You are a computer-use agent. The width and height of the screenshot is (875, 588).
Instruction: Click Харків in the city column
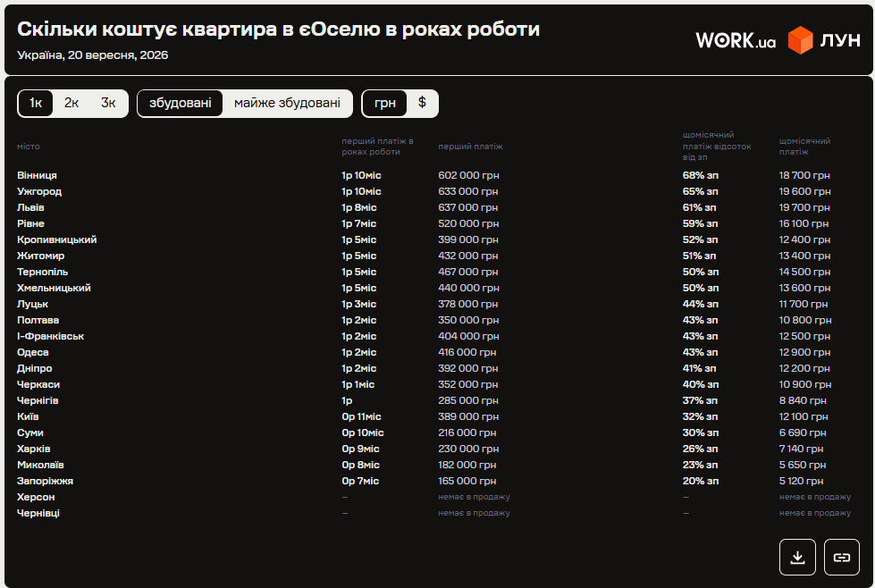tap(33, 449)
